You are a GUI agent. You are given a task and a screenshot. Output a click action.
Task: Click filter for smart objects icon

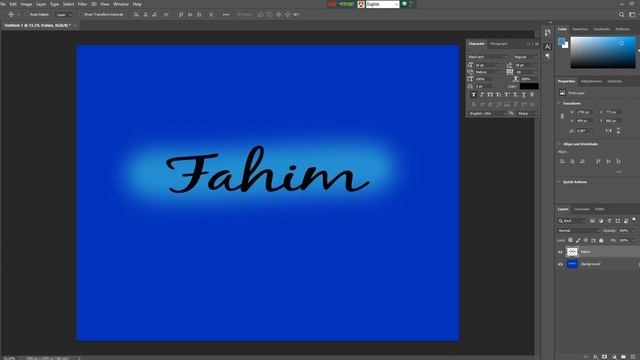626,221
